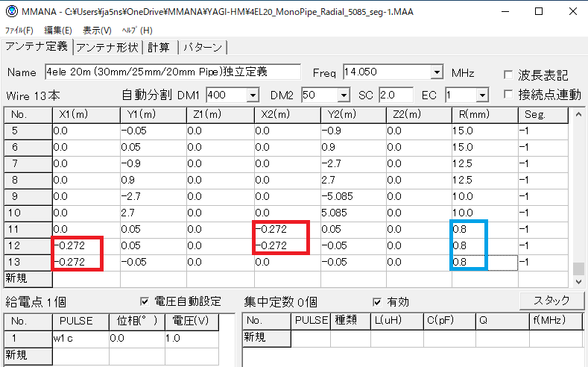Screen dimensions: 588x367
Task: Enable the 波長表記 checkbox
Action: [x=508, y=75]
